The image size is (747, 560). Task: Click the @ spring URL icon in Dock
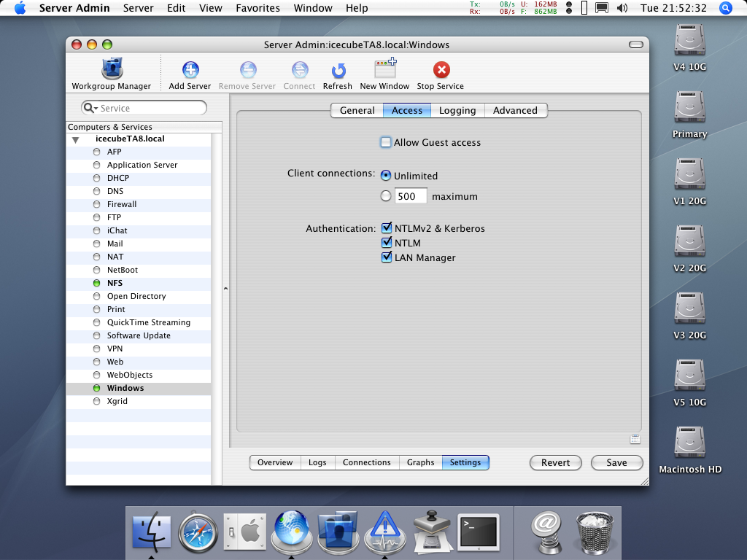(546, 532)
